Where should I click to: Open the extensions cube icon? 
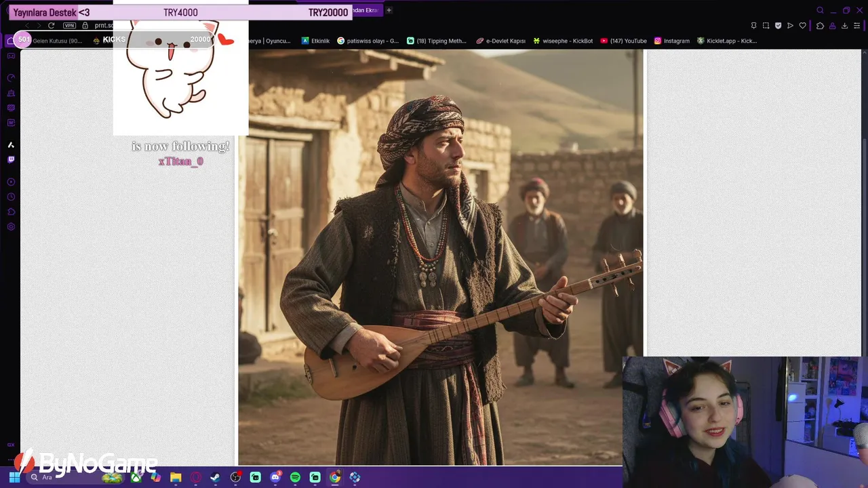(820, 26)
